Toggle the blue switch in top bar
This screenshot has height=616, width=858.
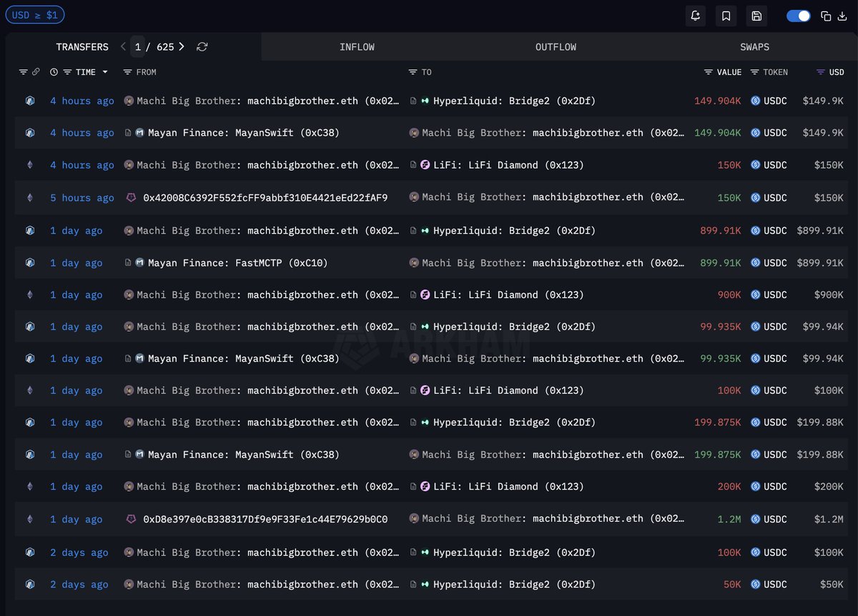click(798, 16)
